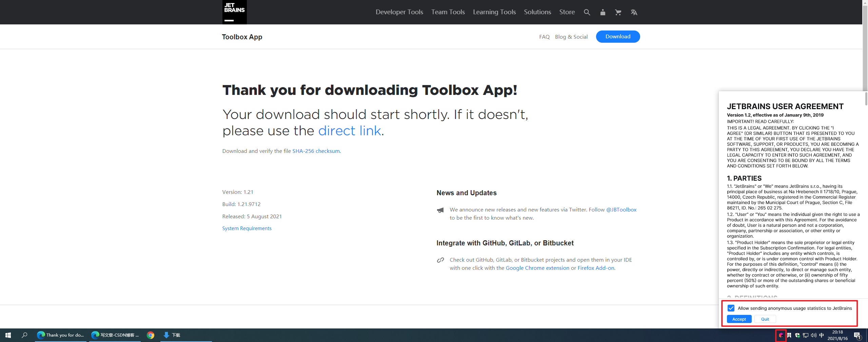Image resolution: width=868 pixels, height=342 pixels.
Task: Click the 'News and Updates' heading
Action: click(467, 193)
